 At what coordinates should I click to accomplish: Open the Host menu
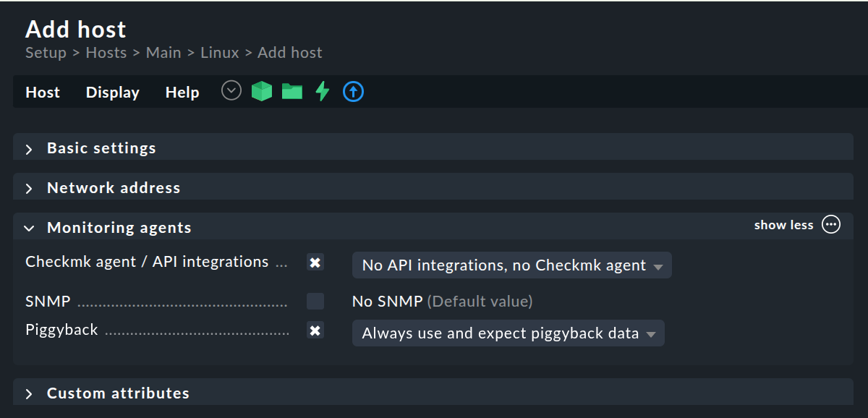pos(42,92)
